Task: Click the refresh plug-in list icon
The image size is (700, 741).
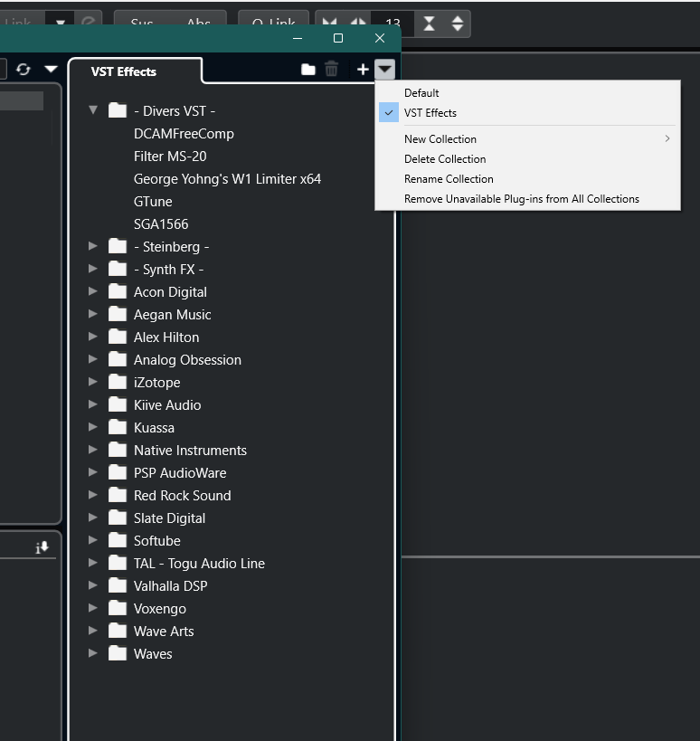Action: (24, 70)
